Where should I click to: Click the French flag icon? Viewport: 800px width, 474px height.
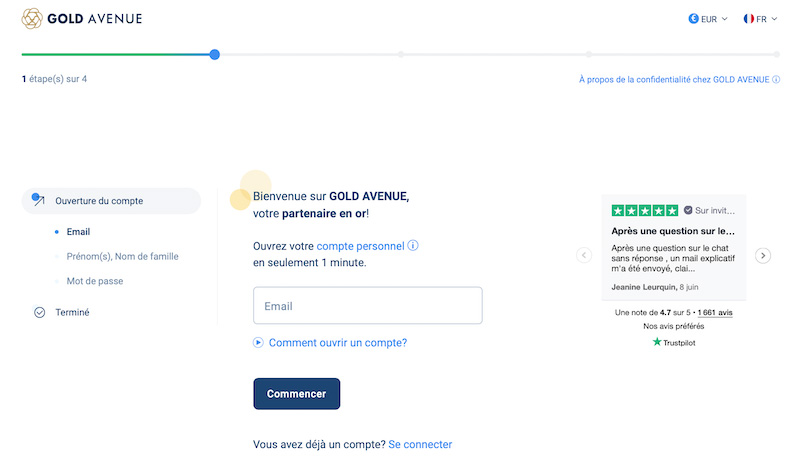(x=748, y=19)
